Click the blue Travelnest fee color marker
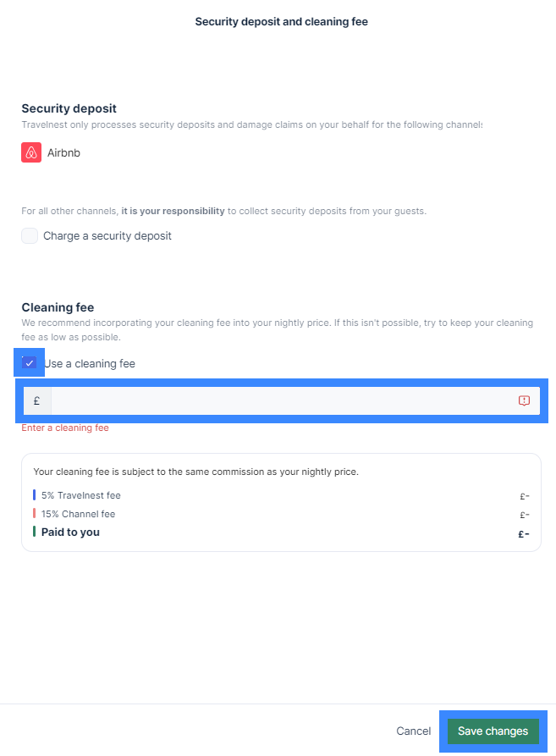Viewport: 556px width, 756px height. [34, 495]
